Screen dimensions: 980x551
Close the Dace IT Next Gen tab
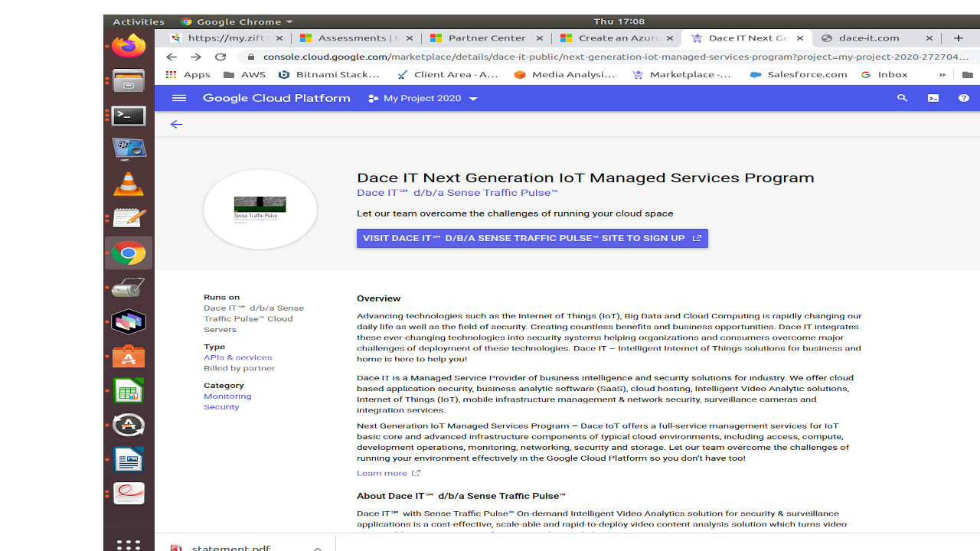(800, 37)
